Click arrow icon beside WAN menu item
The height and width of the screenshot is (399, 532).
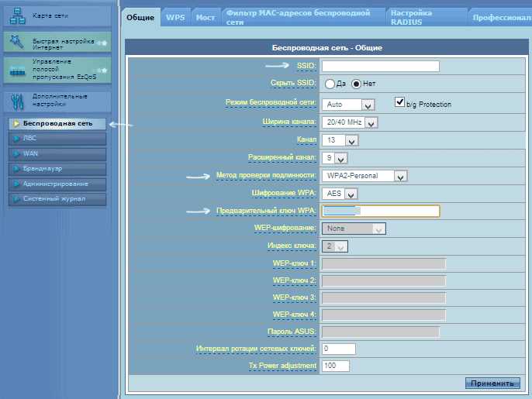[16, 154]
